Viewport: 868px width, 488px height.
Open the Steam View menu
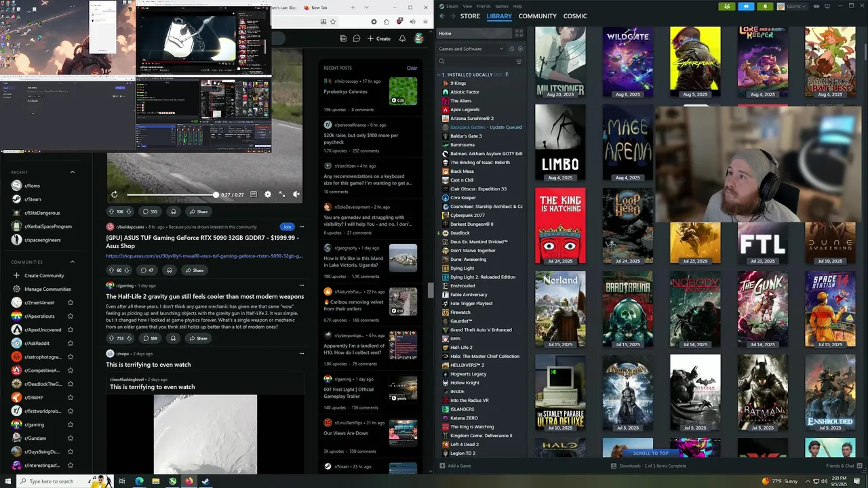click(467, 6)
